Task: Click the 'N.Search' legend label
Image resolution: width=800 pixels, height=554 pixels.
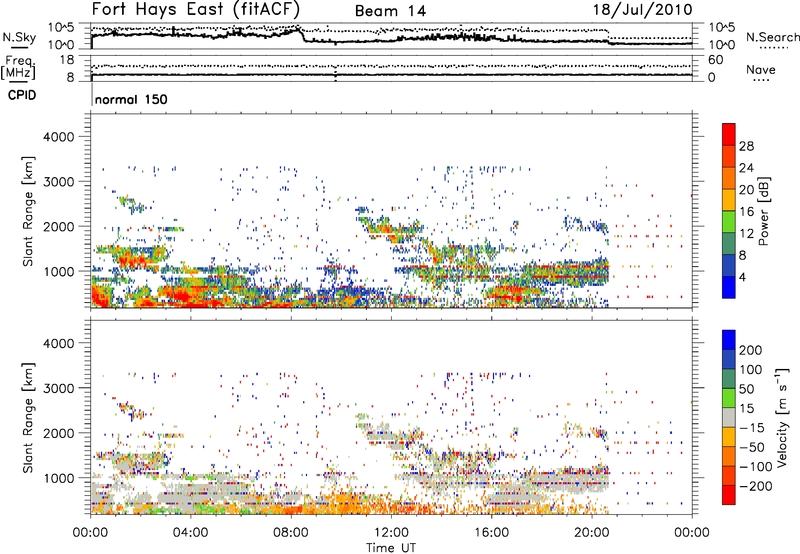Action: (772, 37)
